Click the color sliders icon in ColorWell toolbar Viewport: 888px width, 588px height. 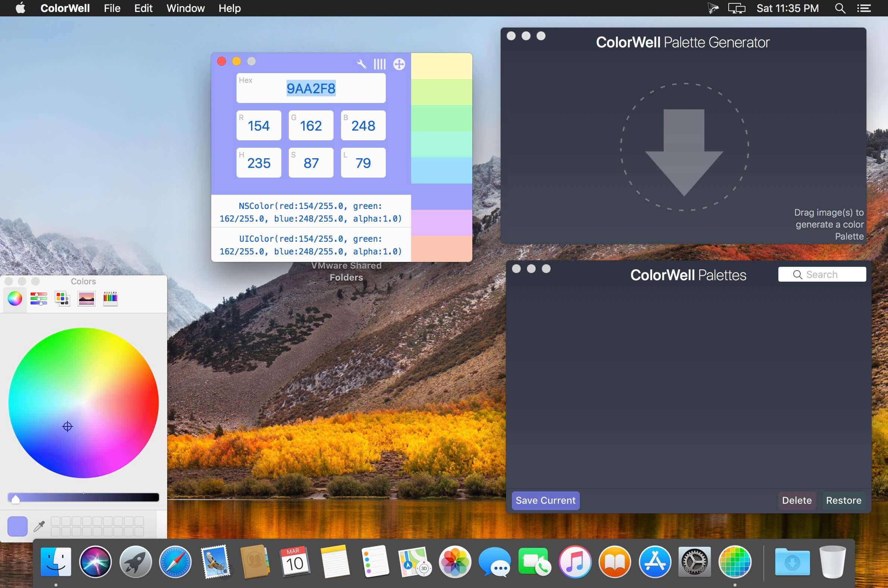coord(379,65)
